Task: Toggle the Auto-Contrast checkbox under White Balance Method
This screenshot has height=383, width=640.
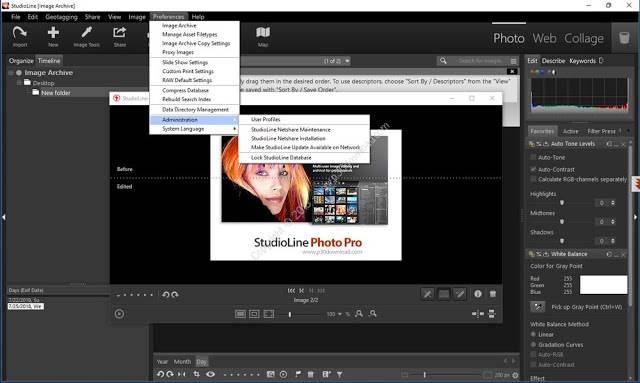Action: point(533,364)
